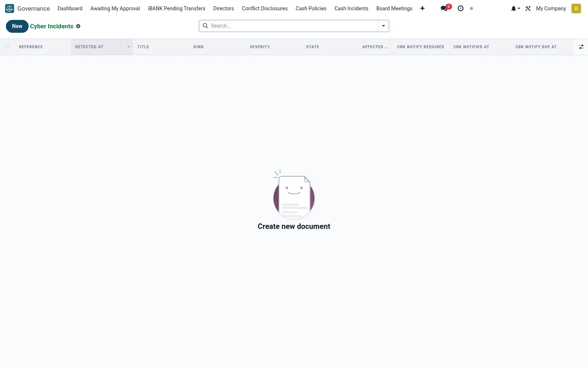Open the notification bell menu
Viewport: 588px width, 368px height.
click(515, 8)
